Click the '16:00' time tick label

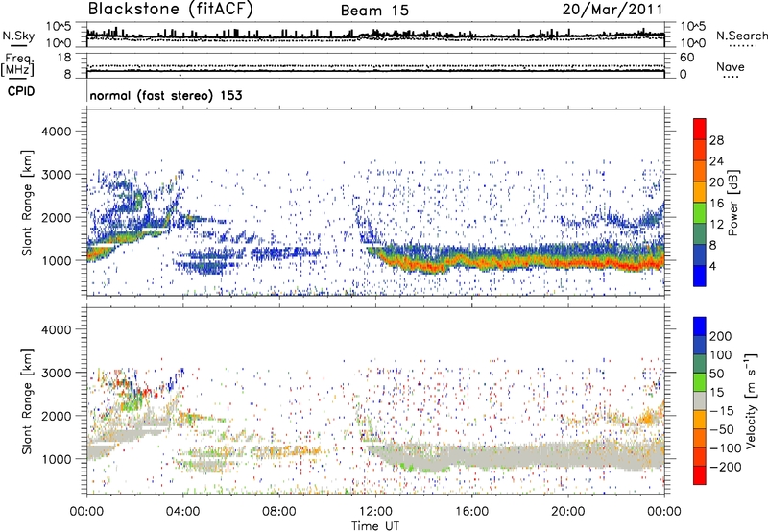click(471, 512)
